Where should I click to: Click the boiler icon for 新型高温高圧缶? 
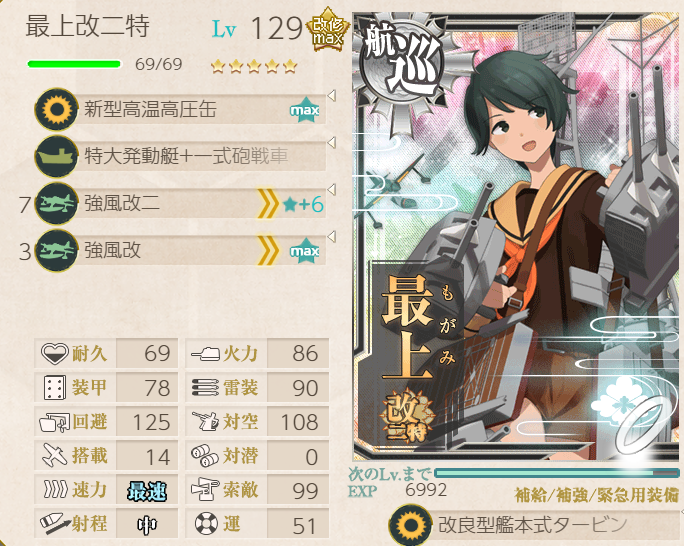pos(56,109)
